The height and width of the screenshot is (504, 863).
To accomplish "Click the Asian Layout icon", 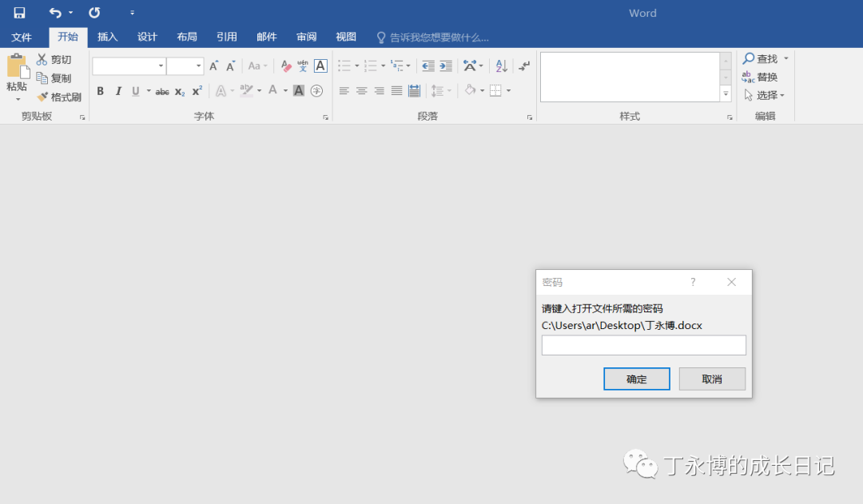I will click(470, 66).
